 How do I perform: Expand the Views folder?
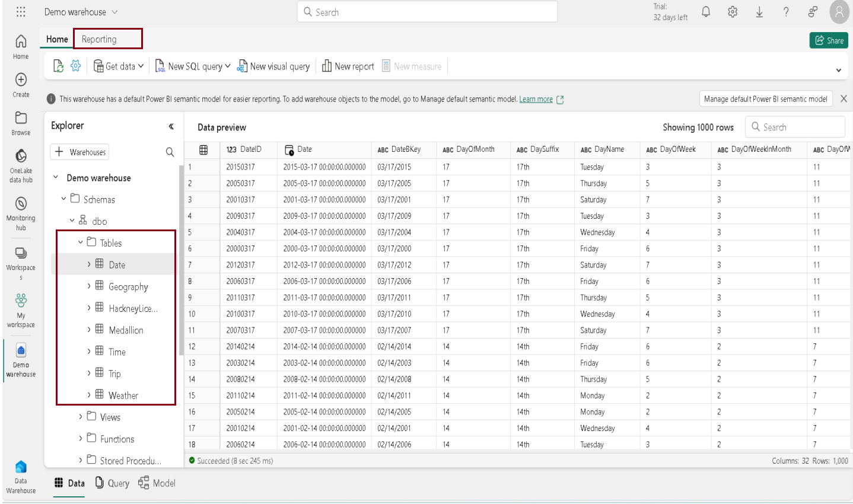81,417
